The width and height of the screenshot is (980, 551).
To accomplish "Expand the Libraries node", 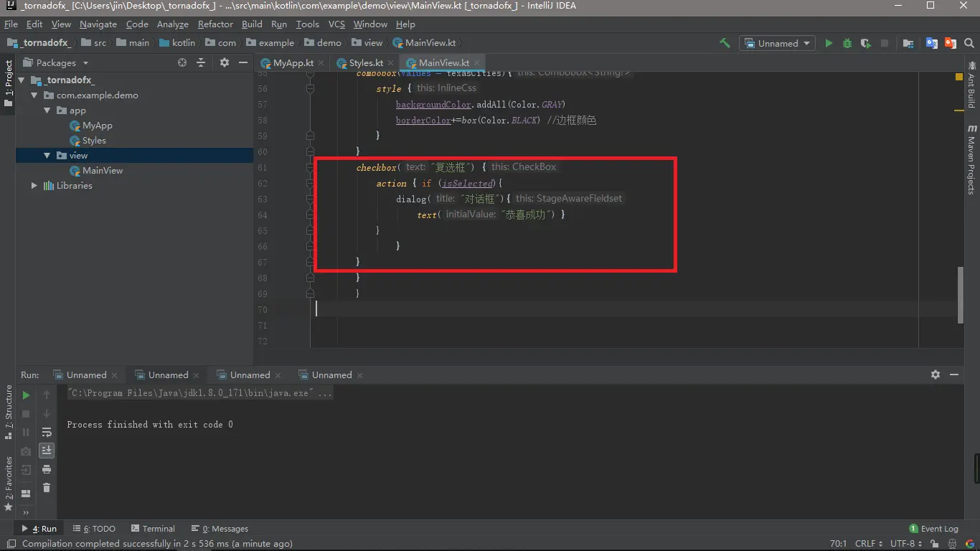I will [x=34, y=185].
